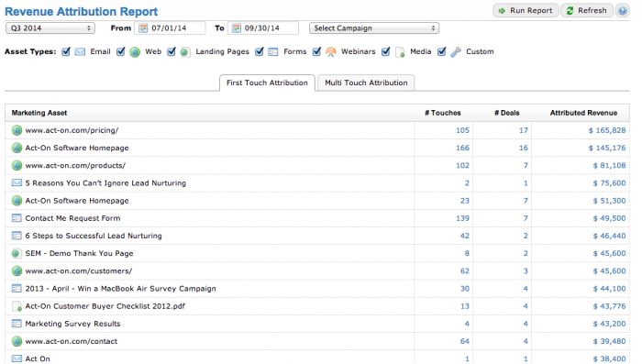
Task: Toggle the Custom asset type checkbox
Action: [x=442, y=51]
